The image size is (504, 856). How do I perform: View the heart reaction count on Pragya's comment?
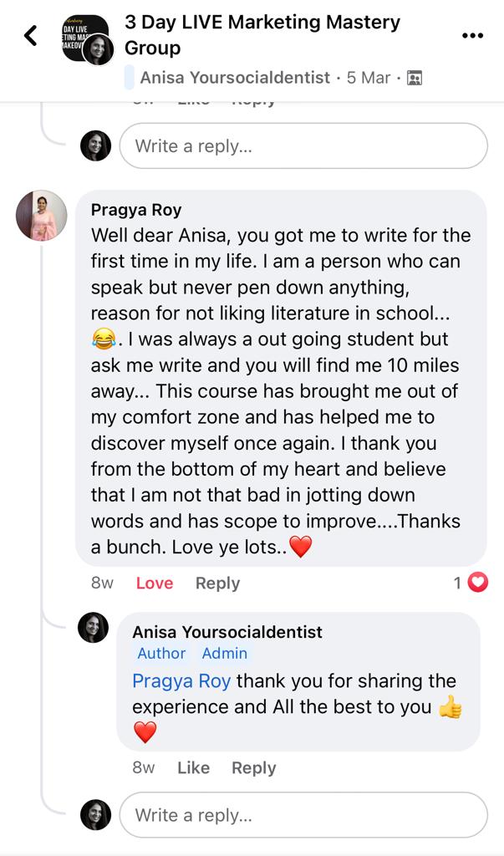pyautogui.click(x=471, y=583)
